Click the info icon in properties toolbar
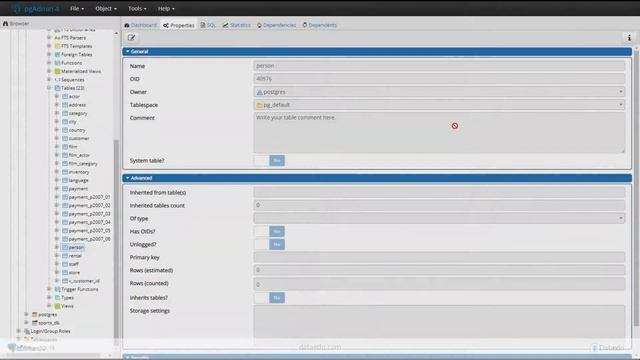Image resolution: width=640 pixels, height=360 pixels. click(x=629, y=38)
